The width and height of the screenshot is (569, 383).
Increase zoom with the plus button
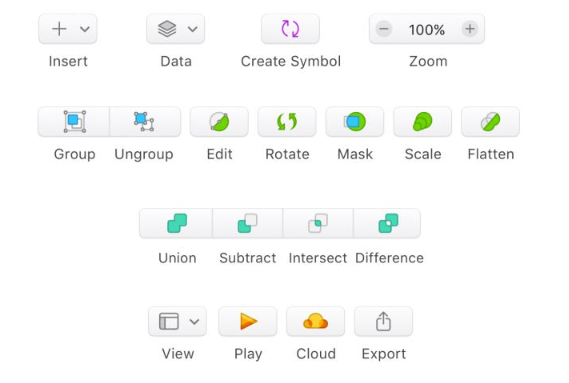(x=470, y=29)
